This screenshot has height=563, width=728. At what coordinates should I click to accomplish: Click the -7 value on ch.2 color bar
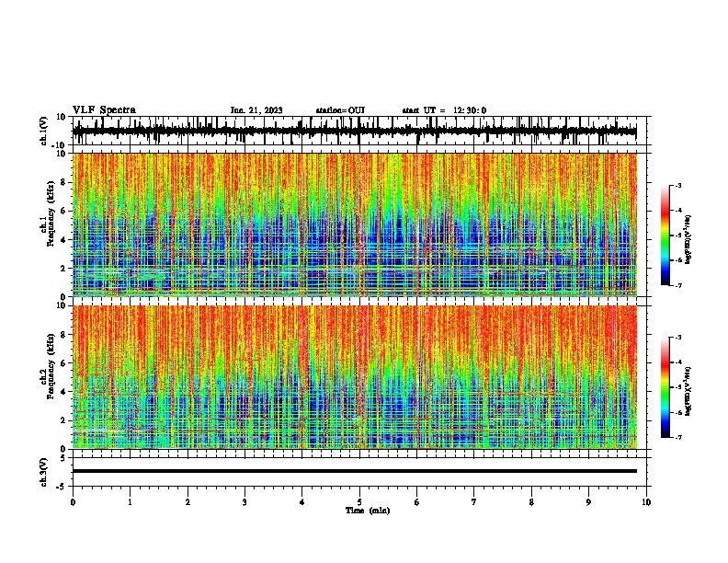[x=677, y=438]
